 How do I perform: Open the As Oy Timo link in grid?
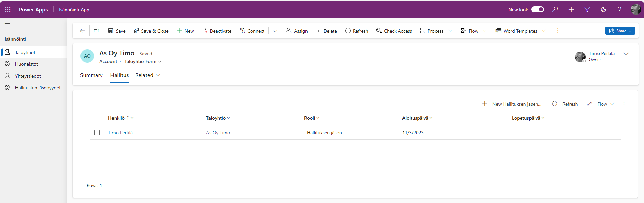[x=218, y=133]
